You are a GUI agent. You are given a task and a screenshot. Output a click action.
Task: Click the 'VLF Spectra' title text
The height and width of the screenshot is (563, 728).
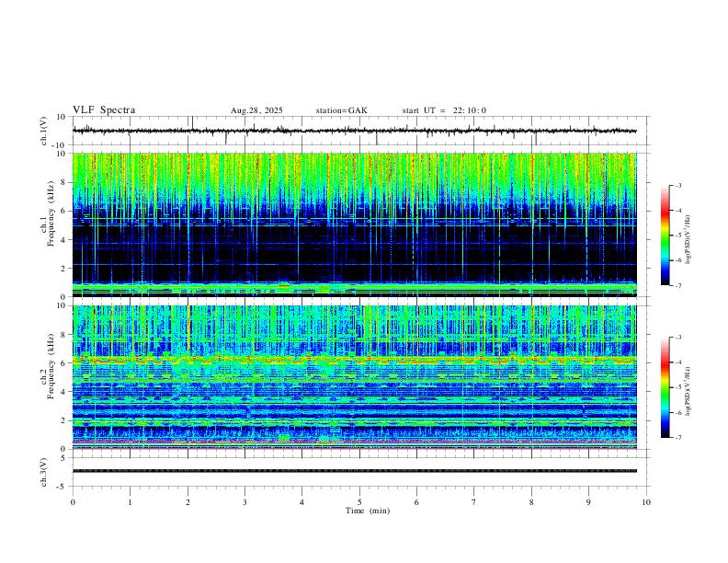(104, 110)
